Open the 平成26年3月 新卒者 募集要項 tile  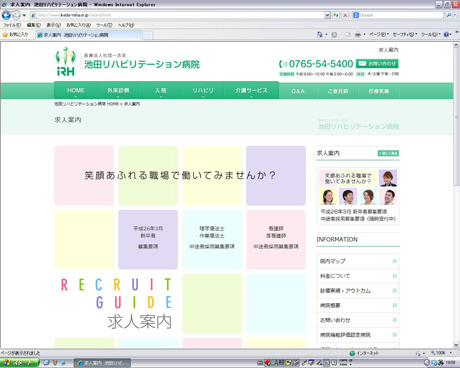coord(148,240)
